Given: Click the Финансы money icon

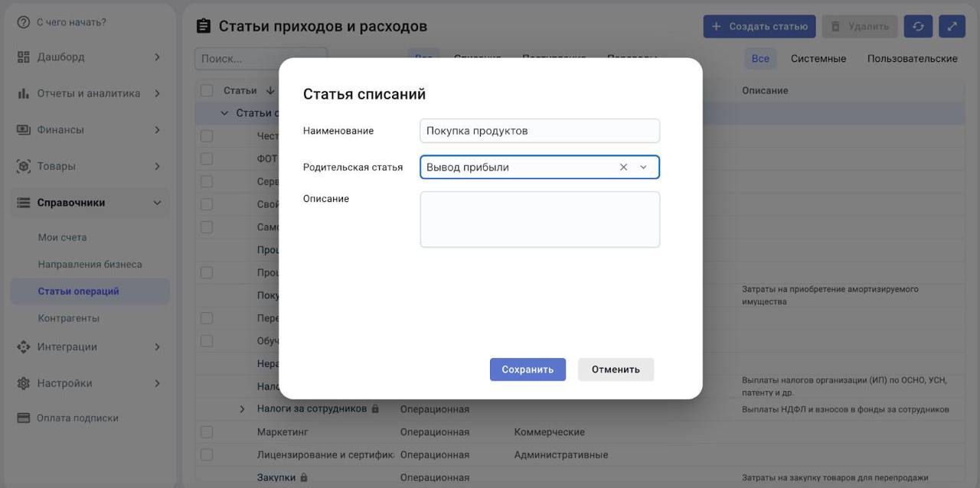Looking at the screenshot, I should click(23, 130).
